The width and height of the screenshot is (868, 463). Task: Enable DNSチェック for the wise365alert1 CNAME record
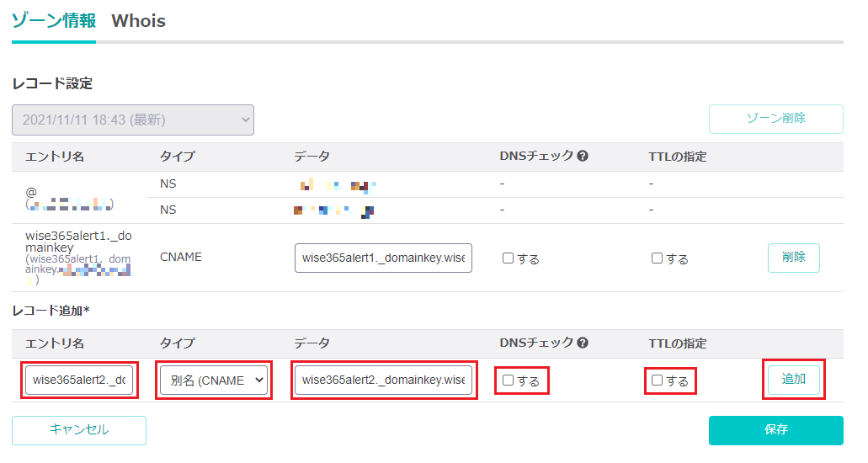point(508,258)
